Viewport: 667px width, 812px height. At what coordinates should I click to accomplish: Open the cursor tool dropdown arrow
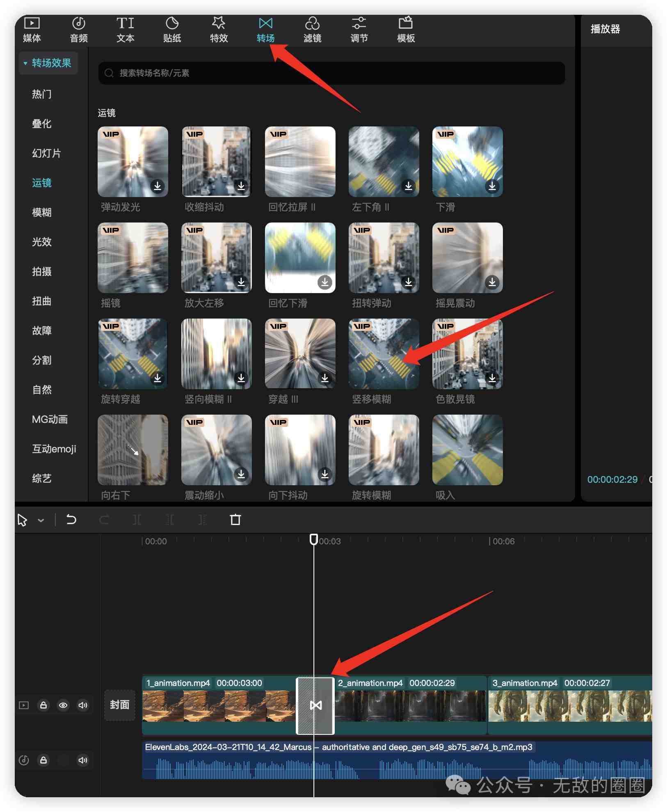tap(41, 520)
